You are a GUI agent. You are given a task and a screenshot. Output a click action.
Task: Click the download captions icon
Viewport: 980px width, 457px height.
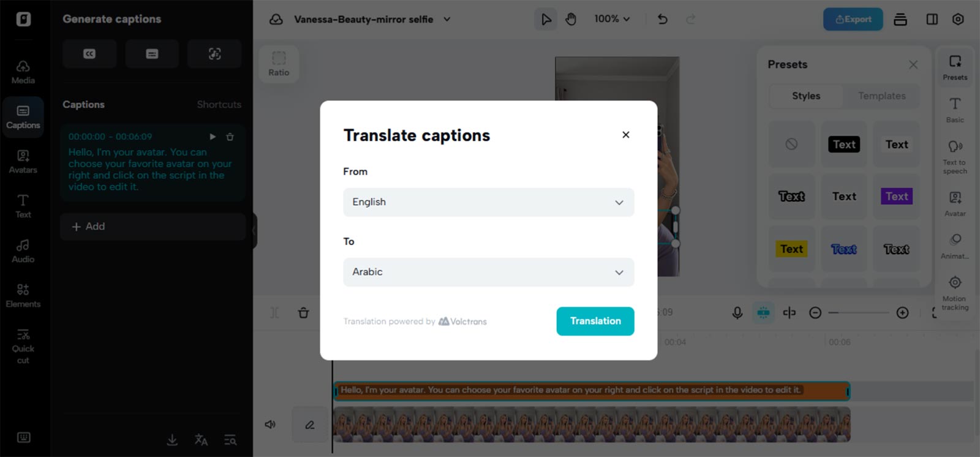172,439
